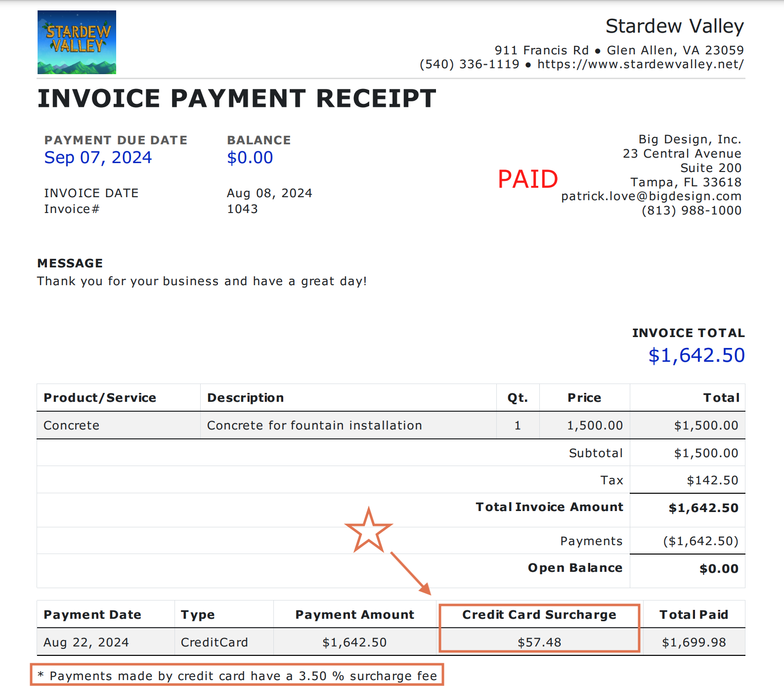The height and width of the screenshot is (686, 784).
Task: Click the INVOICE PAYMENT RECEIPT title
Action: coord(237,98)
